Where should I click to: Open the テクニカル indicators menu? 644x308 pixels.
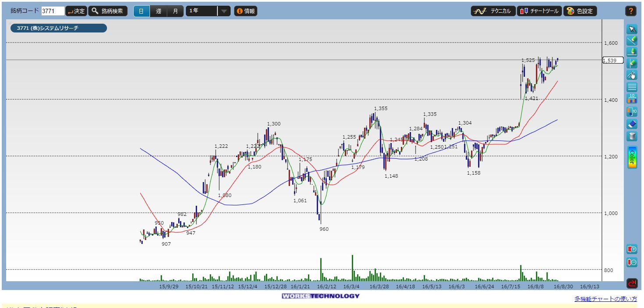click(493, 11)
